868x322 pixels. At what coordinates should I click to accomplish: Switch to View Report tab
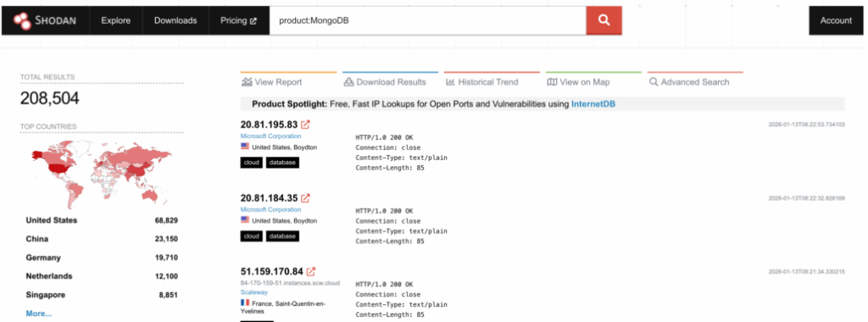288,81
